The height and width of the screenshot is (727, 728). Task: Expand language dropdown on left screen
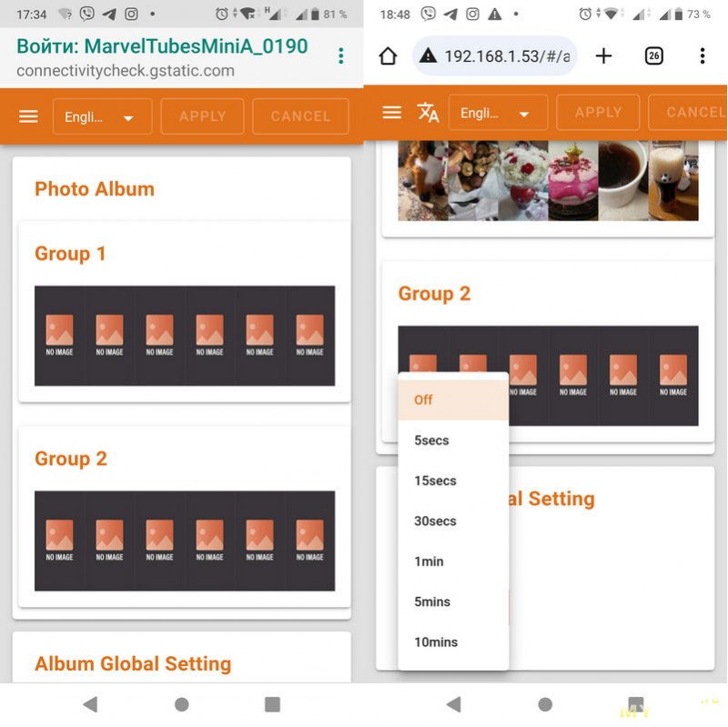(102, 117)
